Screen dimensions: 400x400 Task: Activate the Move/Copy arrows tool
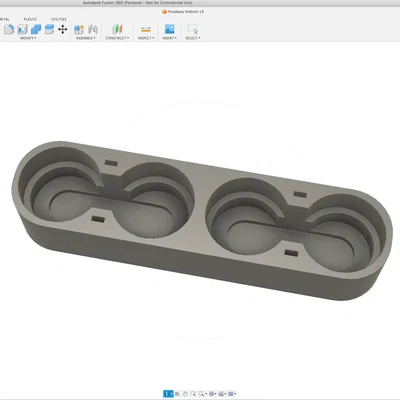click(63, 29)
